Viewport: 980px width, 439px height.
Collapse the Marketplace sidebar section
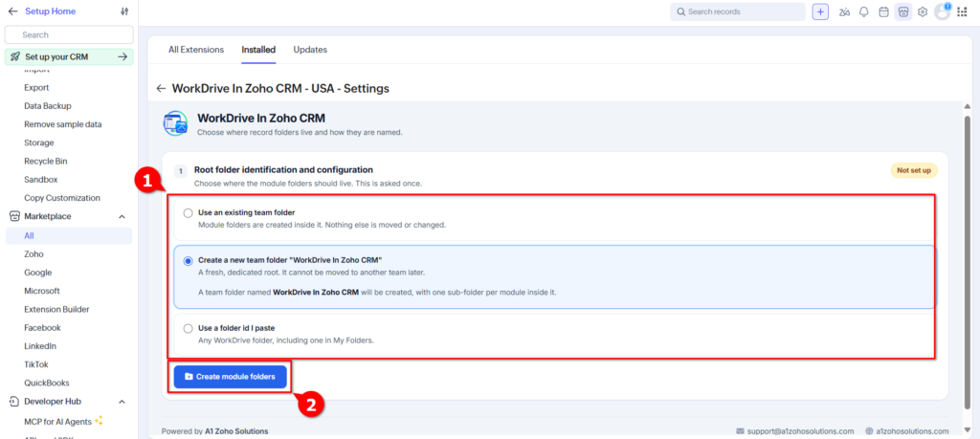point(122,217)
